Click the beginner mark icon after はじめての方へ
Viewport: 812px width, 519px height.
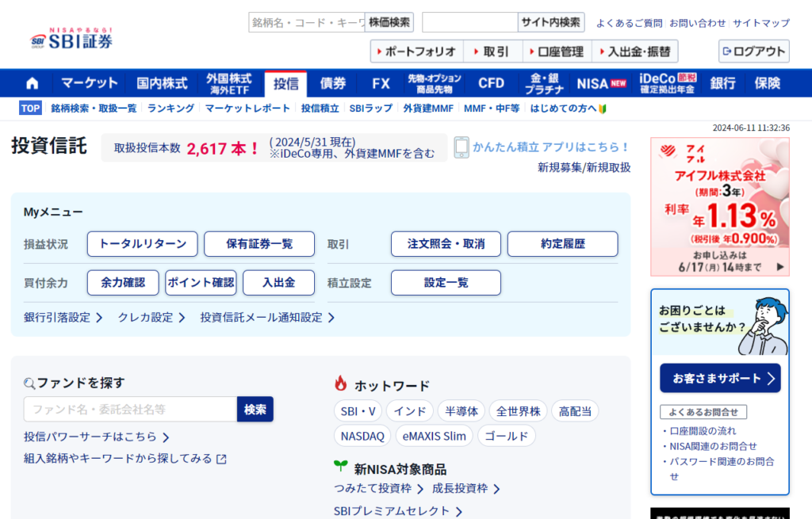pos(603,109)
